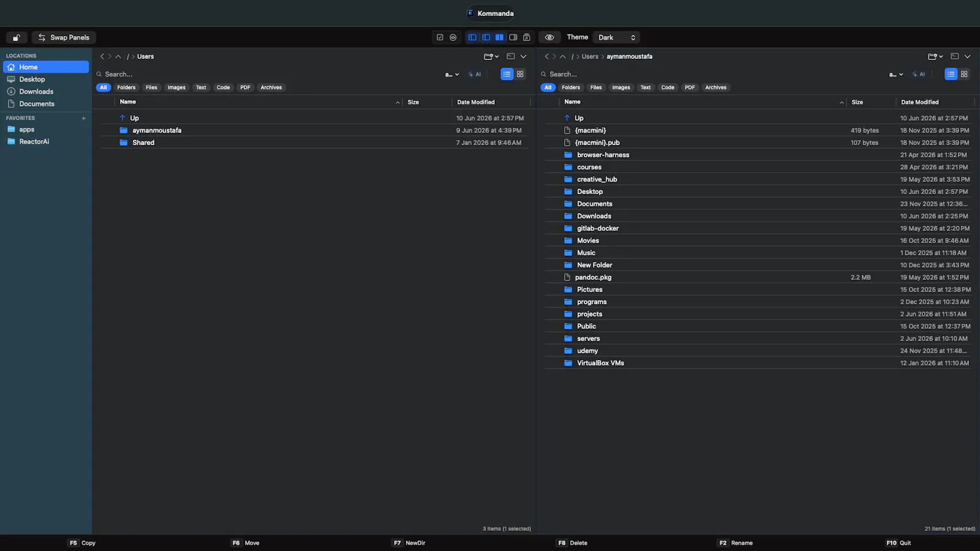Click F6 Move button in bottom bar
This screenshot has width=980, height=551.
(x=246, y=543)
